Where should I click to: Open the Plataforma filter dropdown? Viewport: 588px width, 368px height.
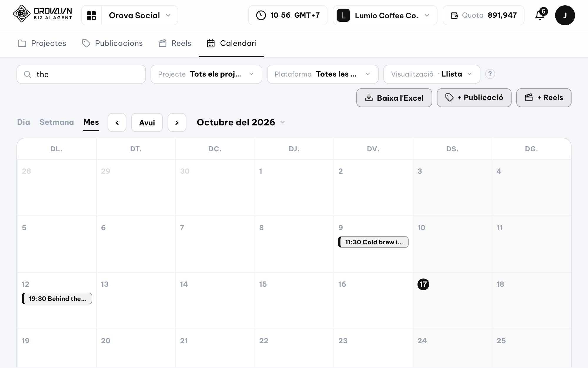coord(323,74)
